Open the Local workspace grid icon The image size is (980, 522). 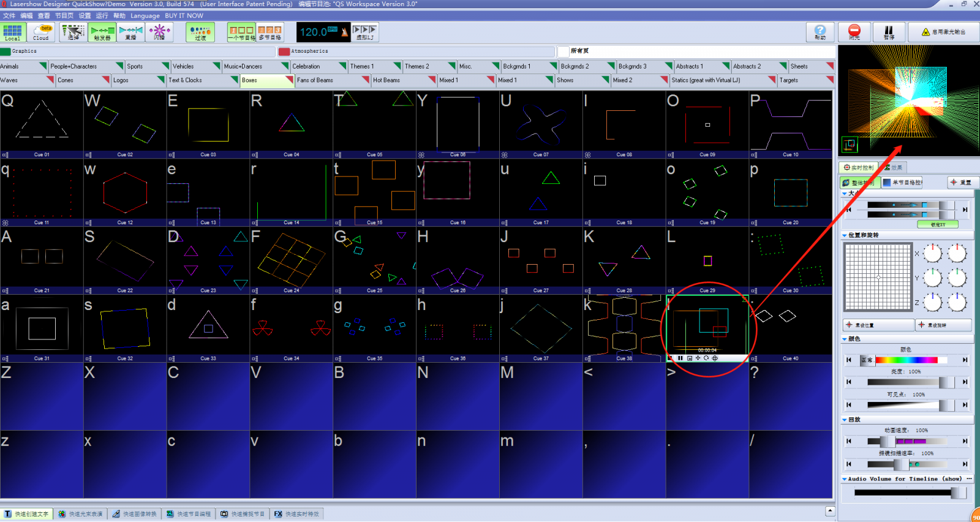pos(12,32)
